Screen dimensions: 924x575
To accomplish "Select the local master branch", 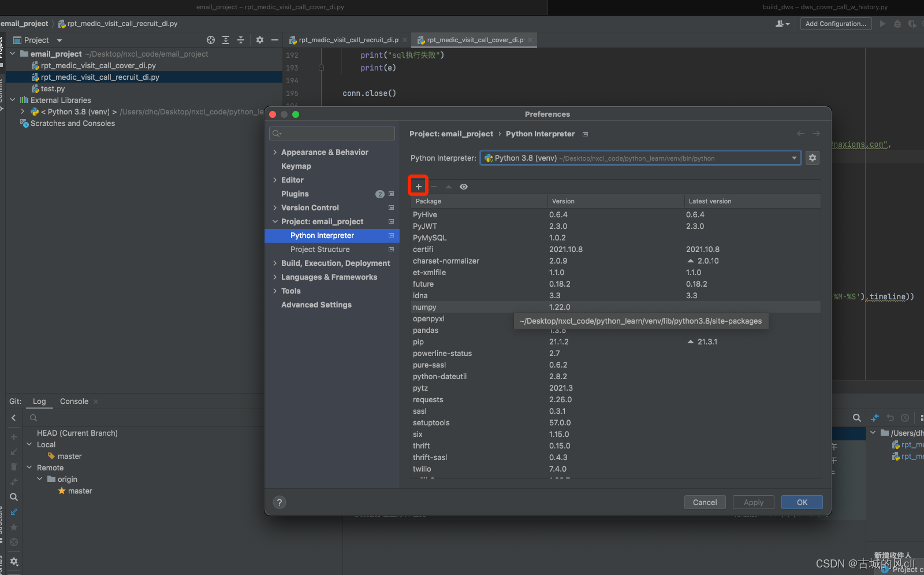I will click(x=69, y=456).
